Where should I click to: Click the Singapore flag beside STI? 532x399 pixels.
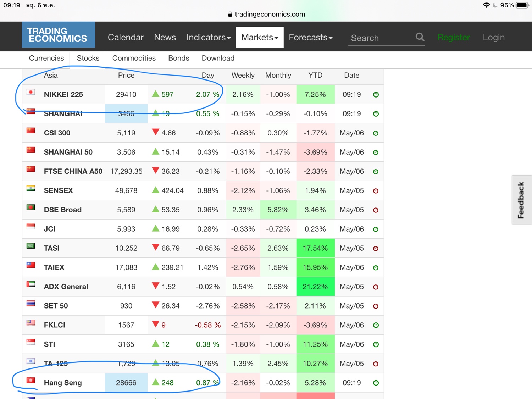click(31, 342)
